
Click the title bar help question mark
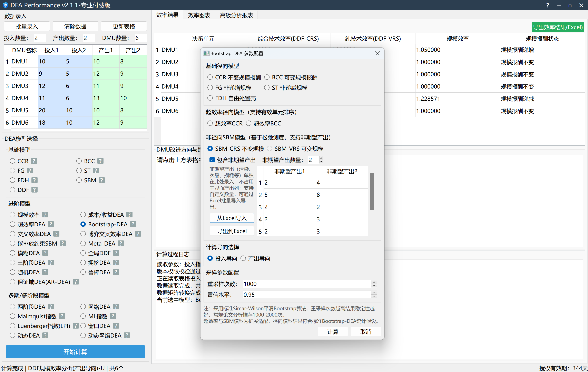click(x=547, y=5)
